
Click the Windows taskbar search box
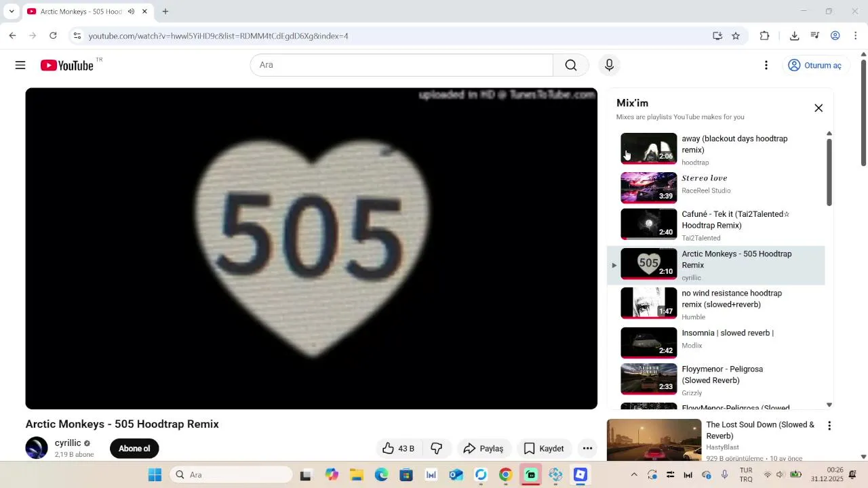[x=231, y=475]
